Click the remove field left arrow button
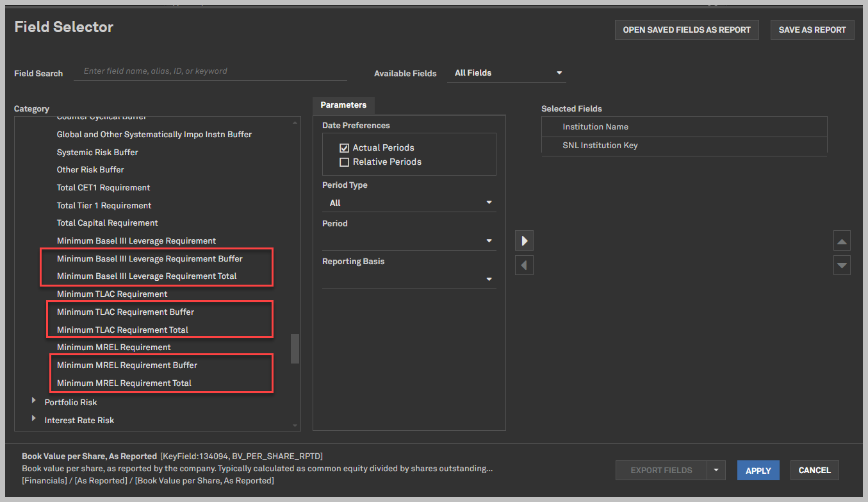Image resolution: width=868 pixels, height=502 pixels. pos(524,265)
